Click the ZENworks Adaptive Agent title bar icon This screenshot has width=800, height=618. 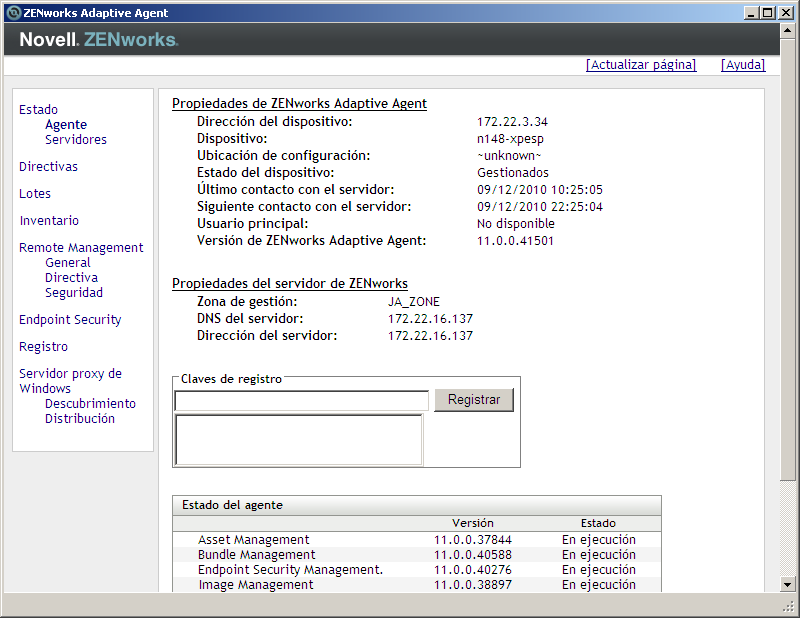14,13
